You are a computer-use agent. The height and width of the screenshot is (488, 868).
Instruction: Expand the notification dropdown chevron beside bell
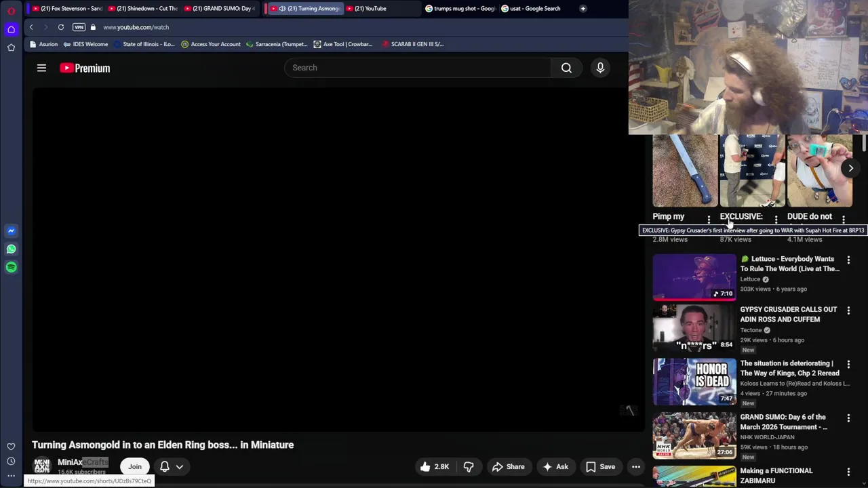[180, 466]
